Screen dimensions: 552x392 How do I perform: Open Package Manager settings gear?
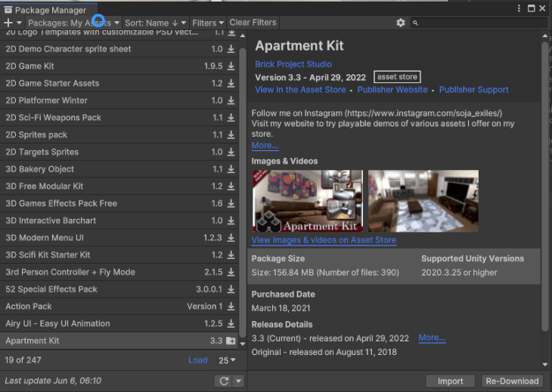point(400,23)
